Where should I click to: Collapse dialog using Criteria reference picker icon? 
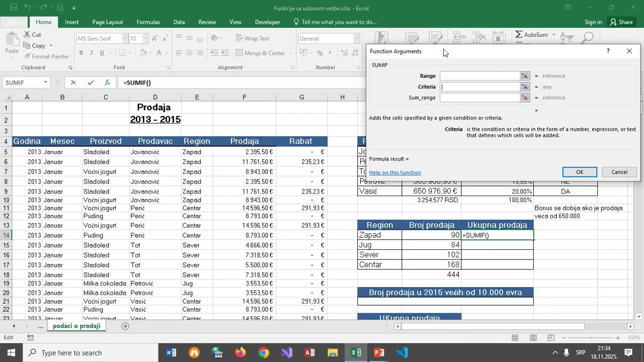click(525, 86)
